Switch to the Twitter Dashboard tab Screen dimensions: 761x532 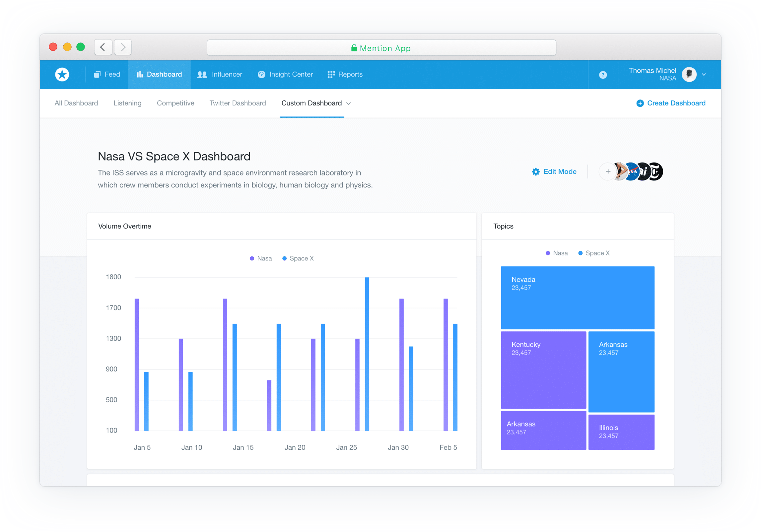coord(237,103)
